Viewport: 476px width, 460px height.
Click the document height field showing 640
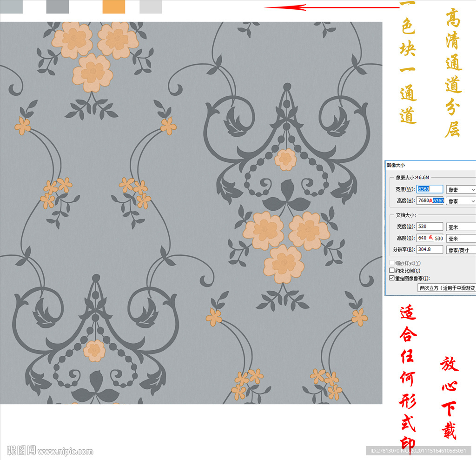click(430, 238)
